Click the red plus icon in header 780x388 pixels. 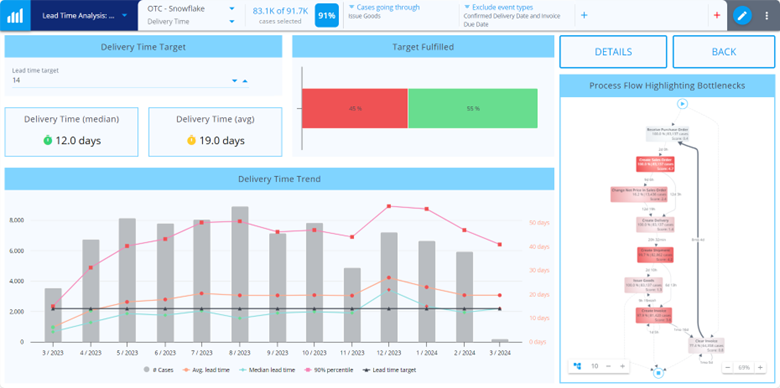tap(717, 15)
